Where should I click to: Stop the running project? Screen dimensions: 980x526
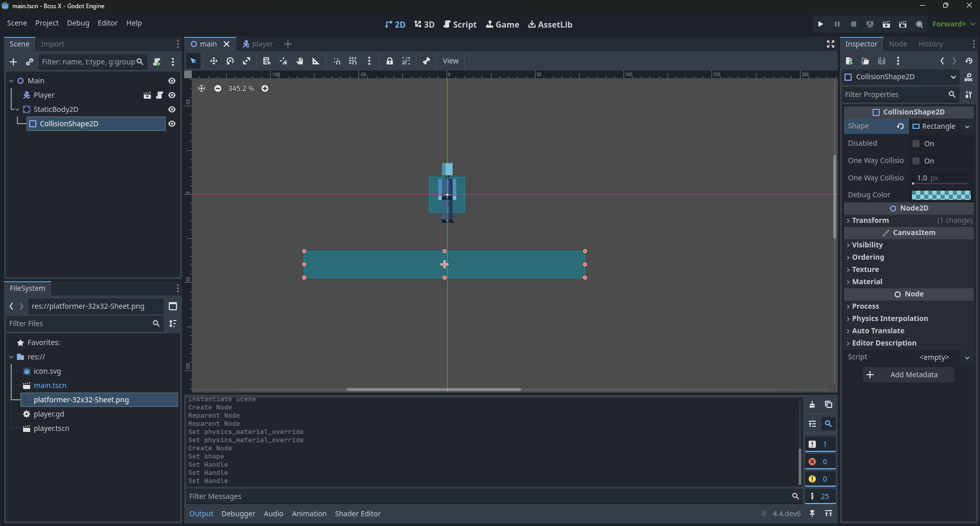(854, 24)
